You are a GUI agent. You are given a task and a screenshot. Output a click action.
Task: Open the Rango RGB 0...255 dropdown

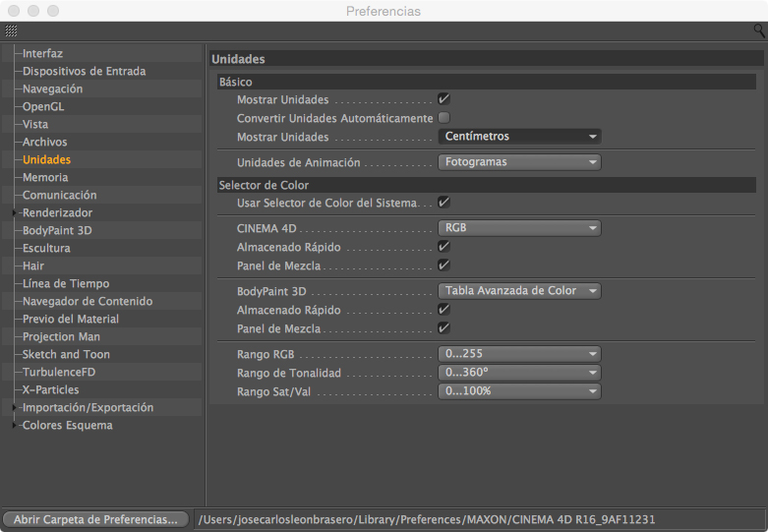coord(518,354)
